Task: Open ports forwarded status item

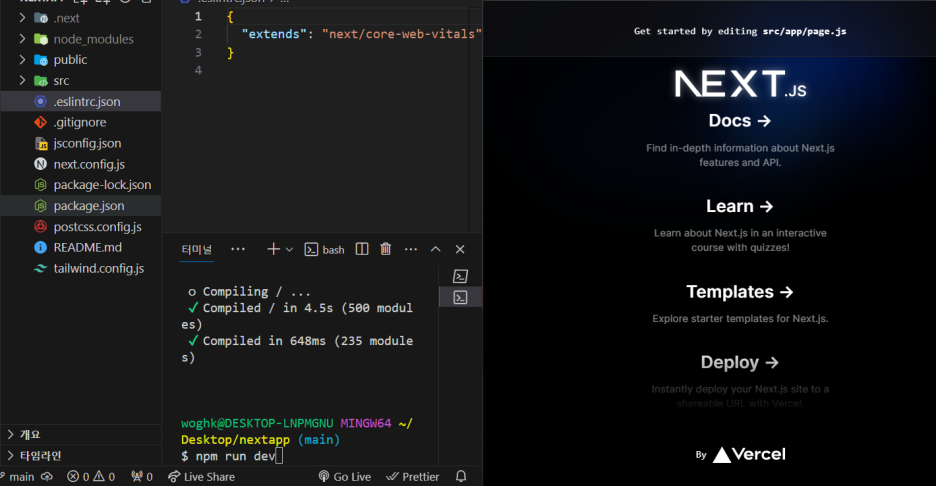Action: click(x=142, y=476)
